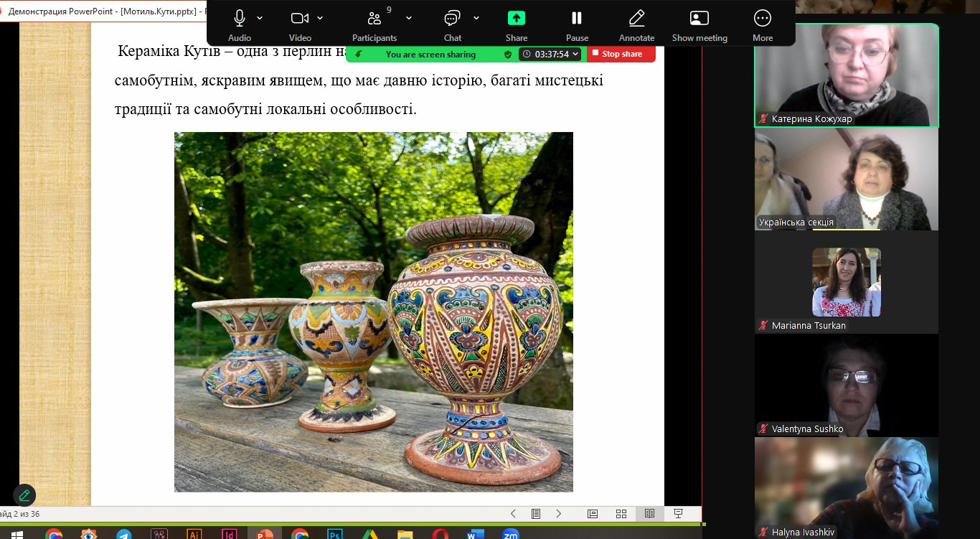980x539 pixels.
Task: Expand the Participants options arrow
Action: (409, 18)
